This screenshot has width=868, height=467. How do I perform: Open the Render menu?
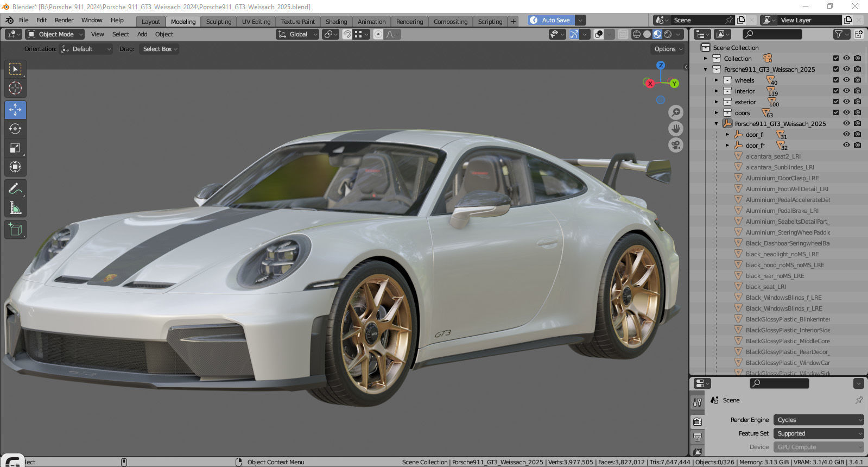[64, 20]
